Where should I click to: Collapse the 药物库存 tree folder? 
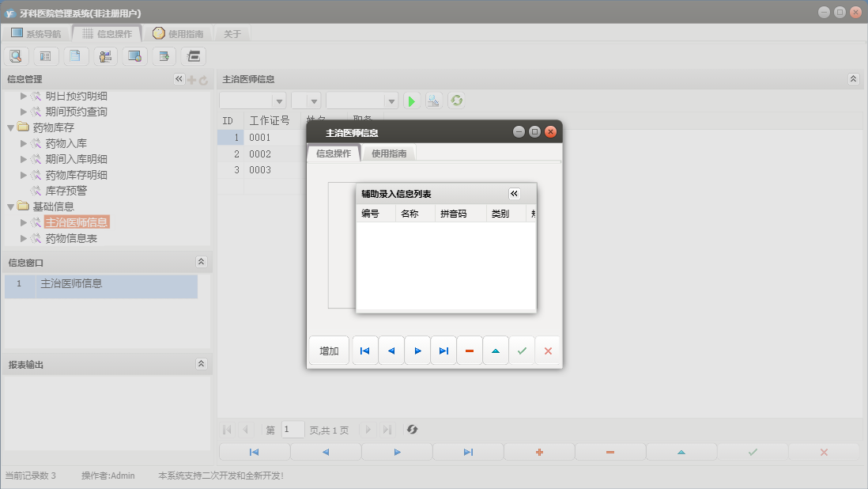click(10, 127)
